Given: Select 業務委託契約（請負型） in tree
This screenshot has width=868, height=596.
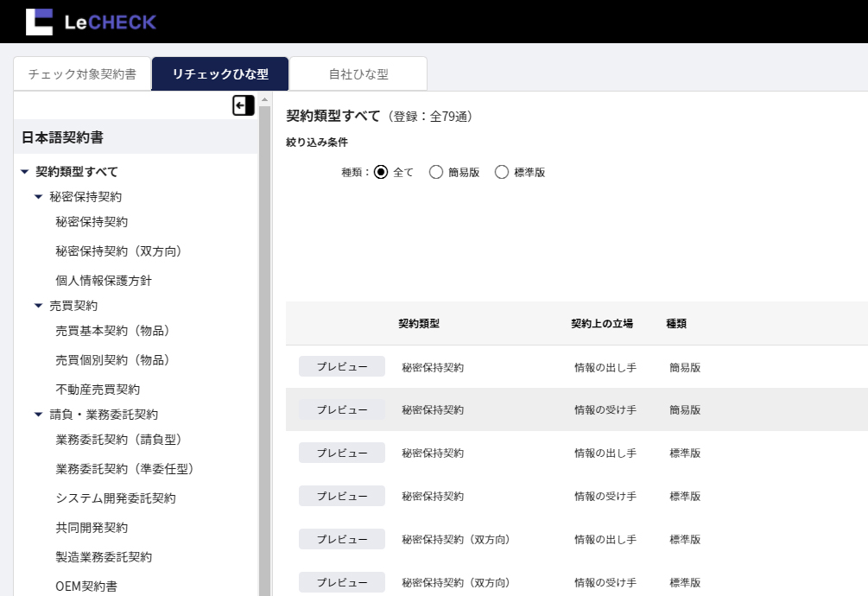Looking at the screenshot, I should coord(118,440).
